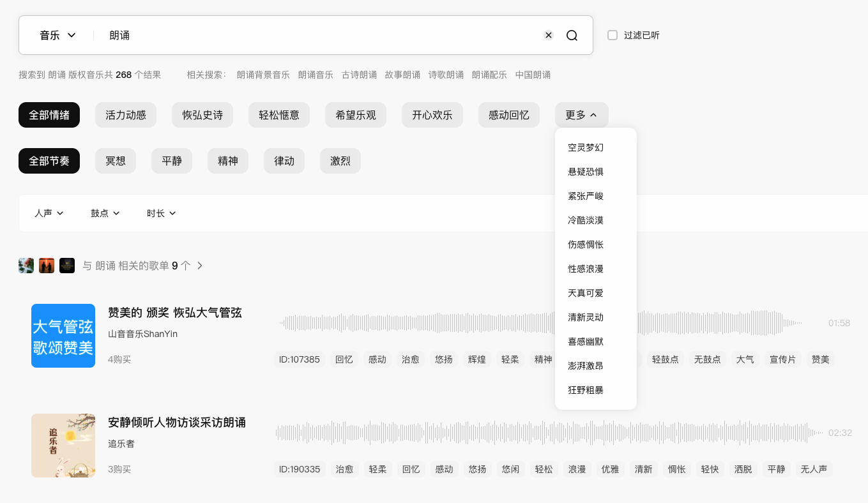This screenshot has height=503, width=868.
Task: Select 伤感惆怅 from the mood menu
Action: point(586,244)
